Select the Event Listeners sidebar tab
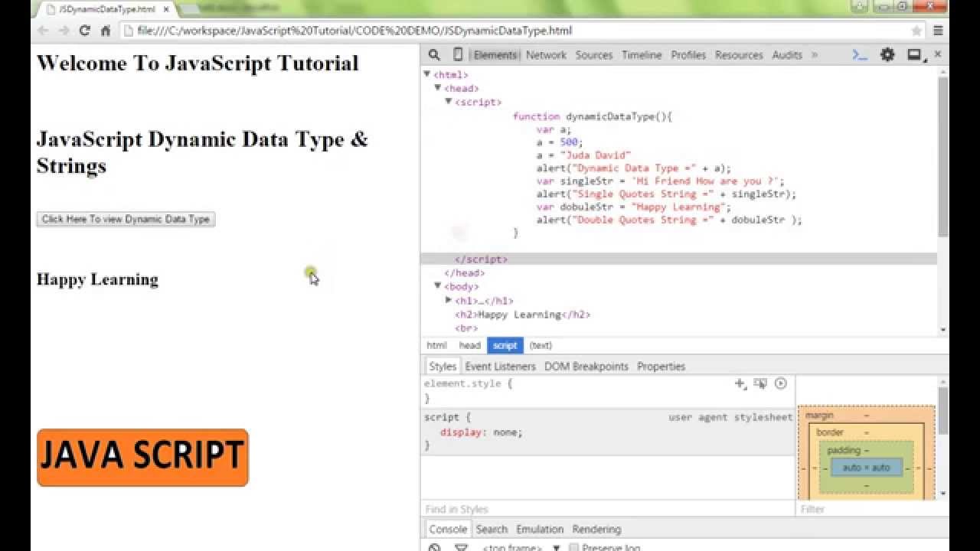 click(x=501, y=367)
